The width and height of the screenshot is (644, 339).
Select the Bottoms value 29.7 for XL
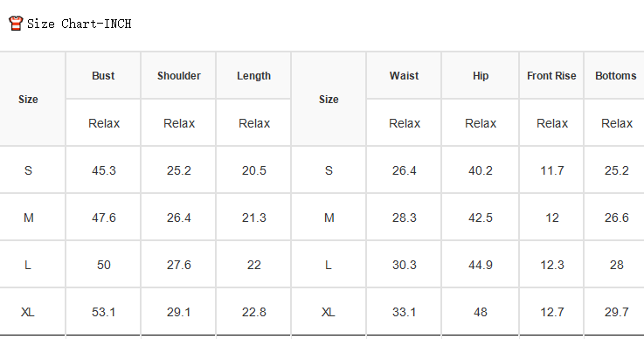(617, 312)
